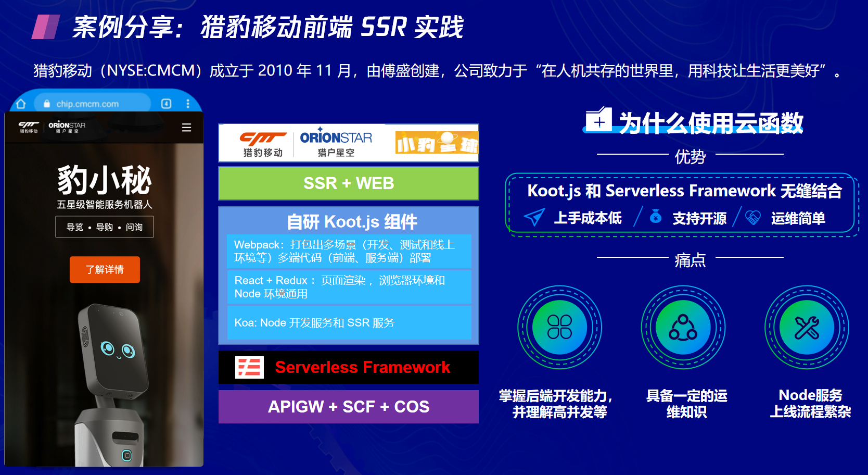Click the robot image on the phone screen
Image resolution: width=868 pixels, height=475 pixels.
click(x=111, y=384)
